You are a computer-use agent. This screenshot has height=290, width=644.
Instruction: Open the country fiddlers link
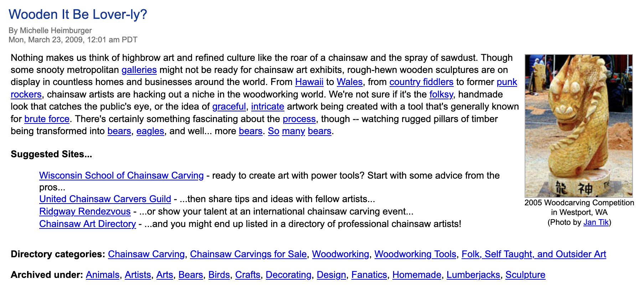click(x=421, y=82)
